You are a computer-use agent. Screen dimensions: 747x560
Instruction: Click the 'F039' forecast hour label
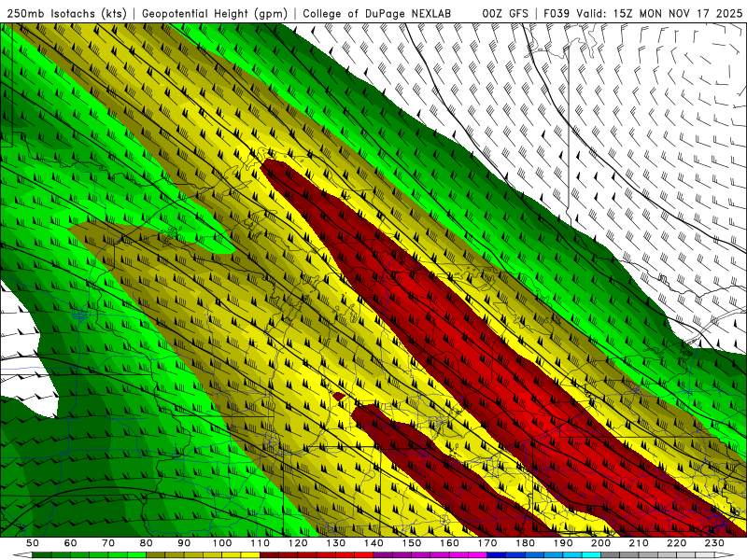(557, 13)
